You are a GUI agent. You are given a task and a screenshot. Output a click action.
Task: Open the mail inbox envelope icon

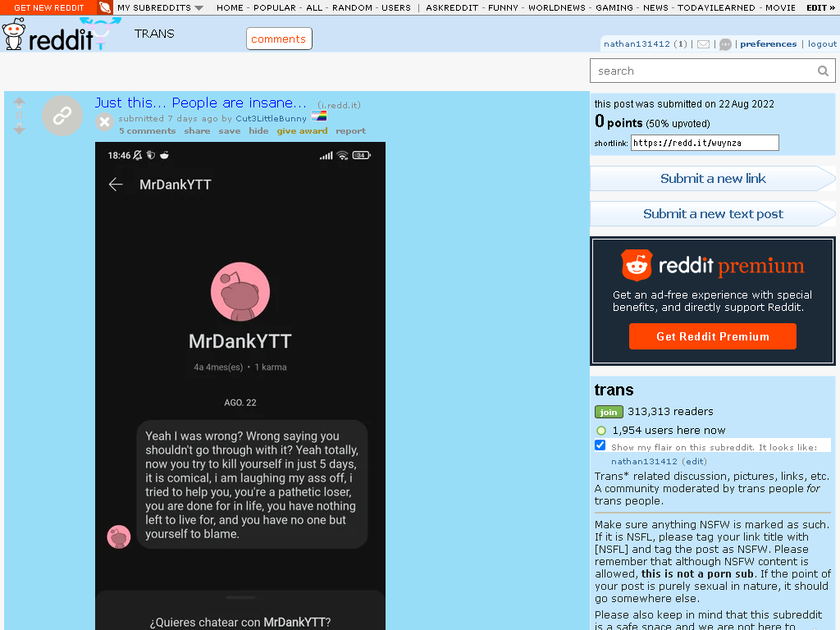tap(703, 44)
